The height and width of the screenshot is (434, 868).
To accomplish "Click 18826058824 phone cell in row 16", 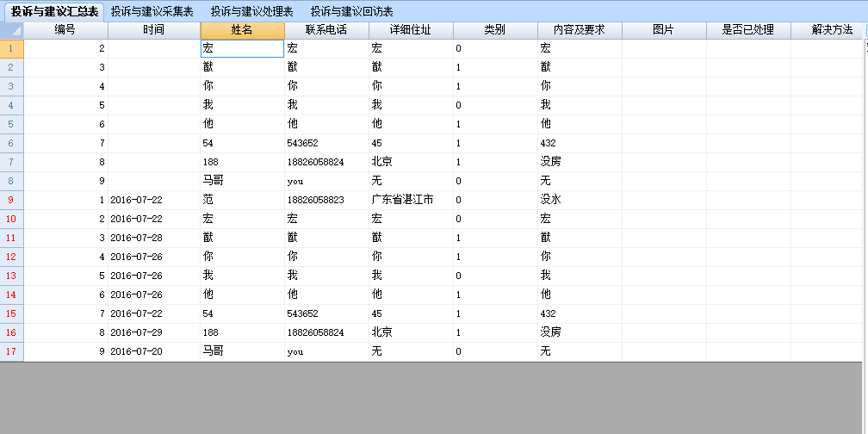I will click(x=326, y=332).
